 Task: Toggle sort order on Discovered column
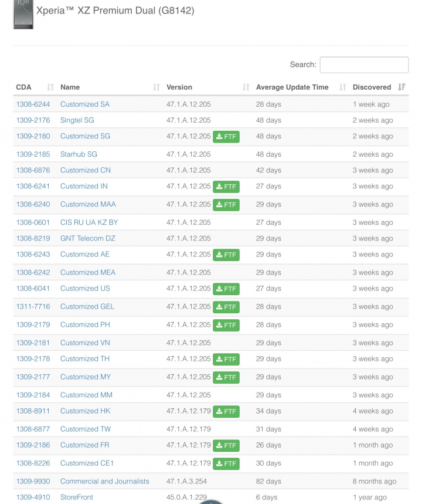coord(379,87)
